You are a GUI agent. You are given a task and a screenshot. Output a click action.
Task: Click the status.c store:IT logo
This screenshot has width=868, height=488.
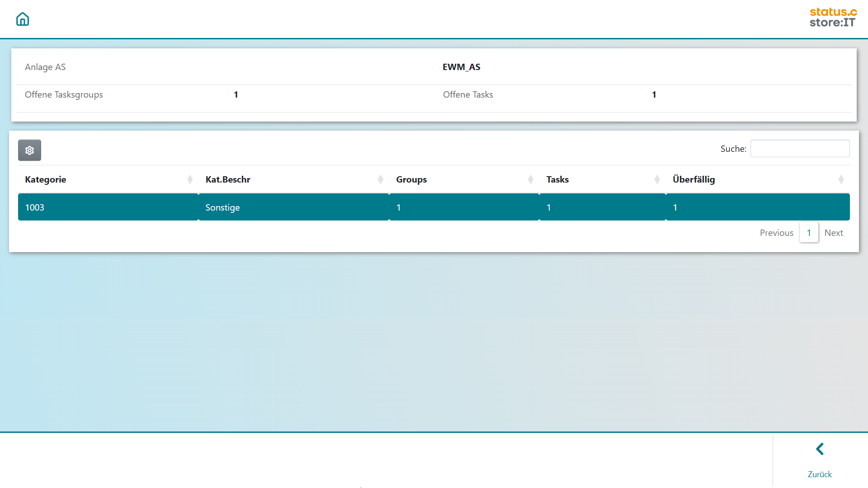point(833,18)
